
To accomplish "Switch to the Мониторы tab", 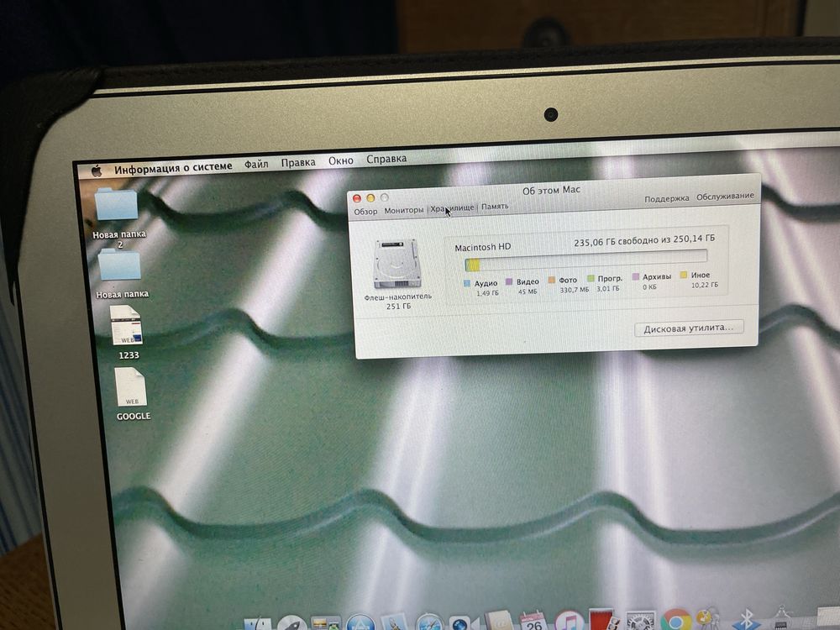I will [x=404, y=209].
